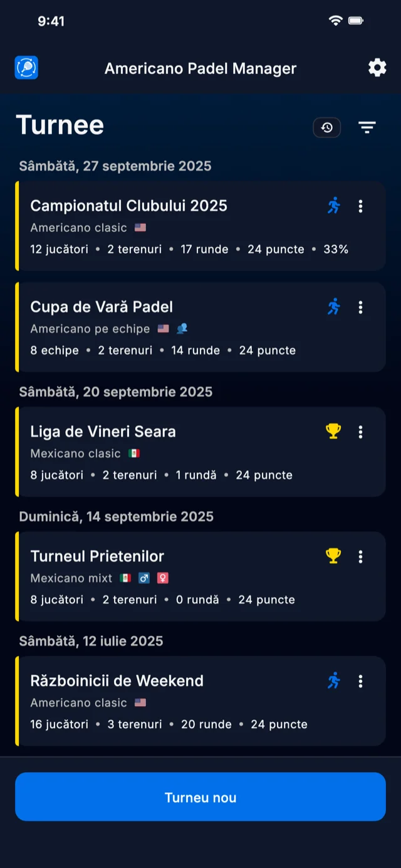Click the trophy icon on Turneul Prietenilor
This screenshot has height=868, width=401.
pyautogui.click(x=333, y=556)
